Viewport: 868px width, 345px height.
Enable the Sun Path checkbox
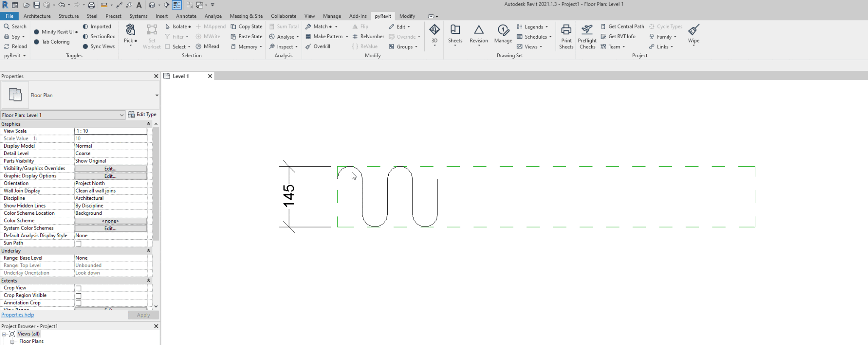coord(78,244)
